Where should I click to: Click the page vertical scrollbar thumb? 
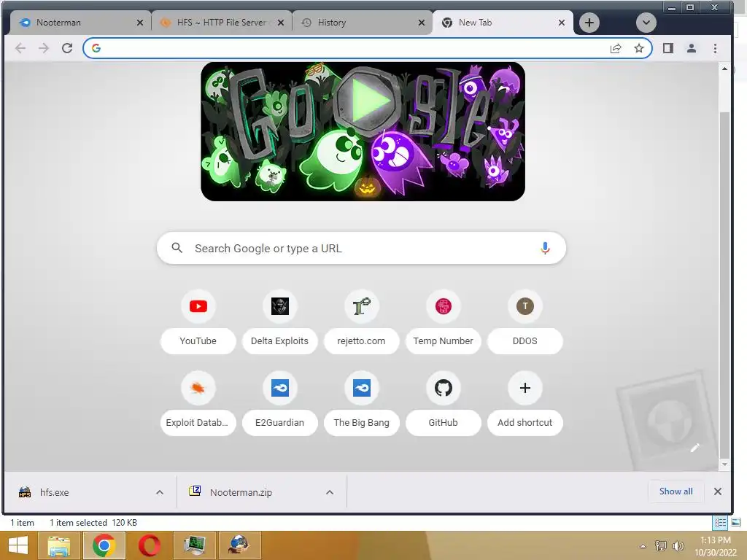724,284
